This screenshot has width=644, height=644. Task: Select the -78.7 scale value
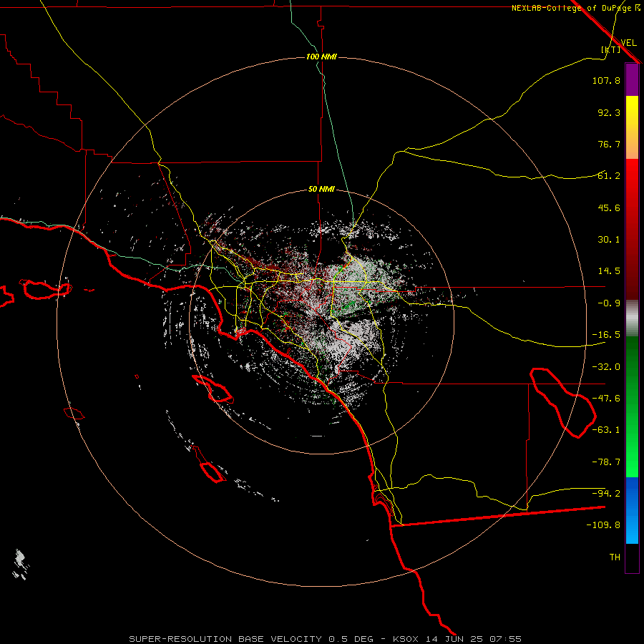(606, 462)
